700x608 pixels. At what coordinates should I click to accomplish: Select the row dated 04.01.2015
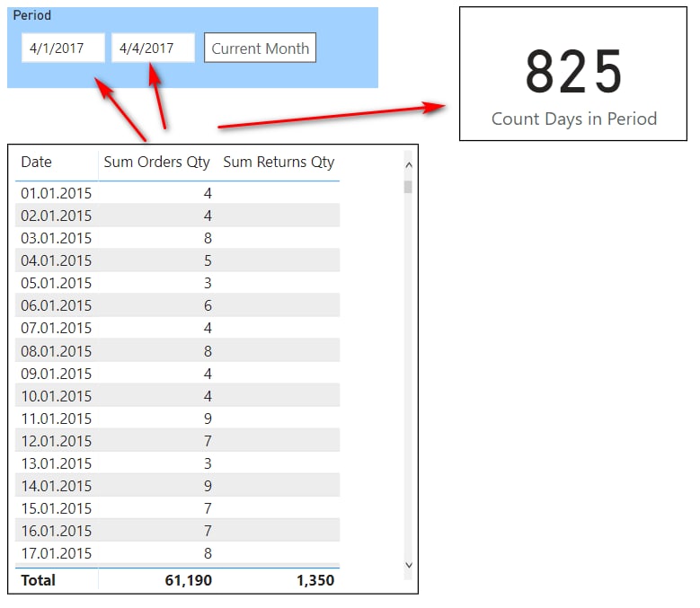[178, 260]
